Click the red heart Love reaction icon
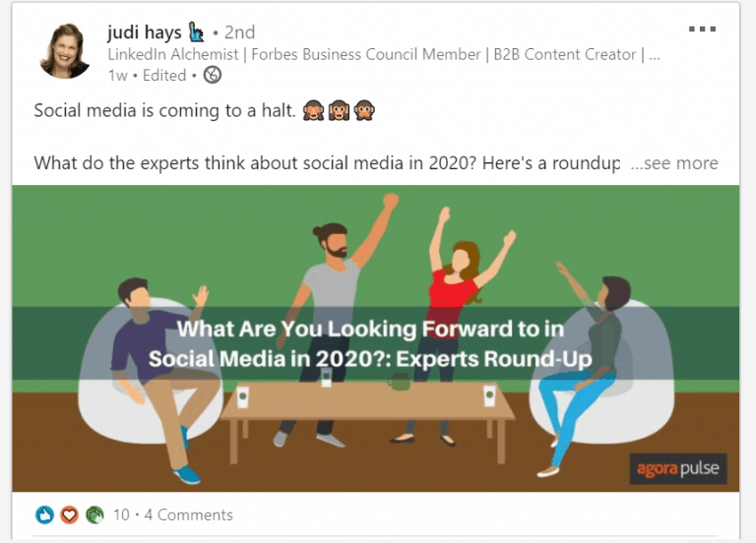The image size is (756, 543). click(69, 514)
